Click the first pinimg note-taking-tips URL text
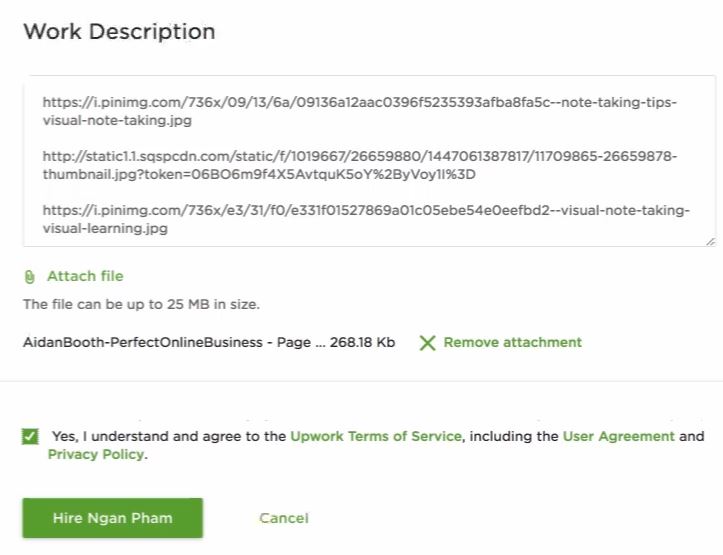The width and height of the screenshot is (723, 555). (360, 111)
